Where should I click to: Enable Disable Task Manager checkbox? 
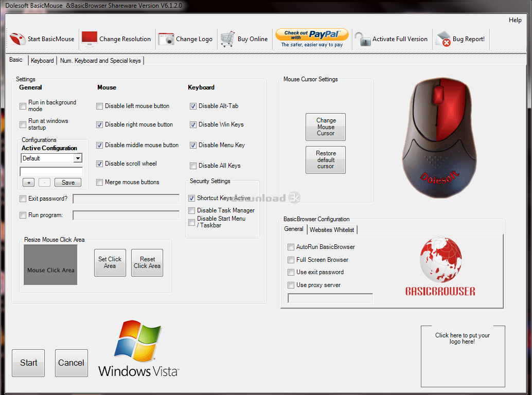[192, 210]
